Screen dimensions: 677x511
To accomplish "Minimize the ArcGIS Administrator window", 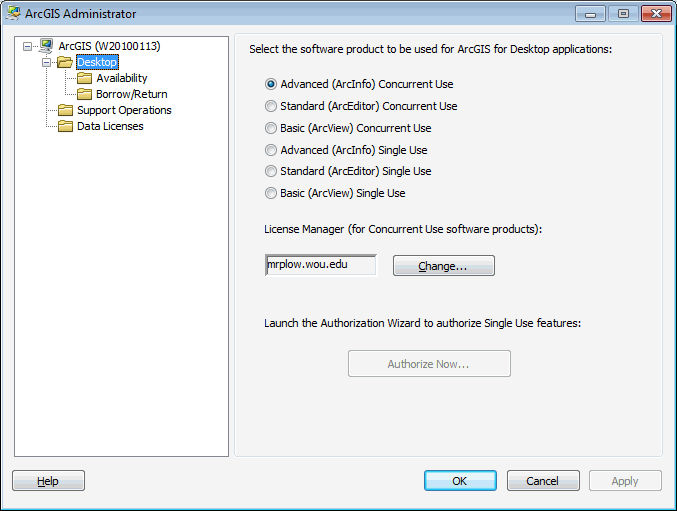I will [590, 14].
